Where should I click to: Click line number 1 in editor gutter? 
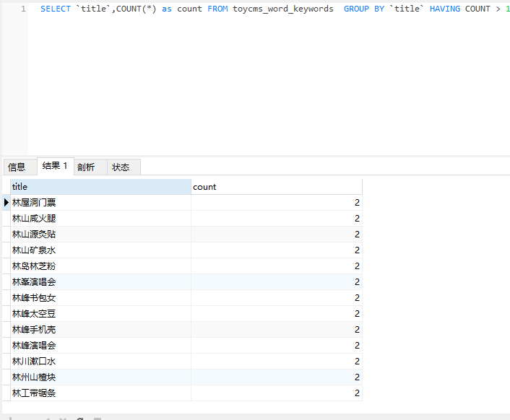point(23,9)
